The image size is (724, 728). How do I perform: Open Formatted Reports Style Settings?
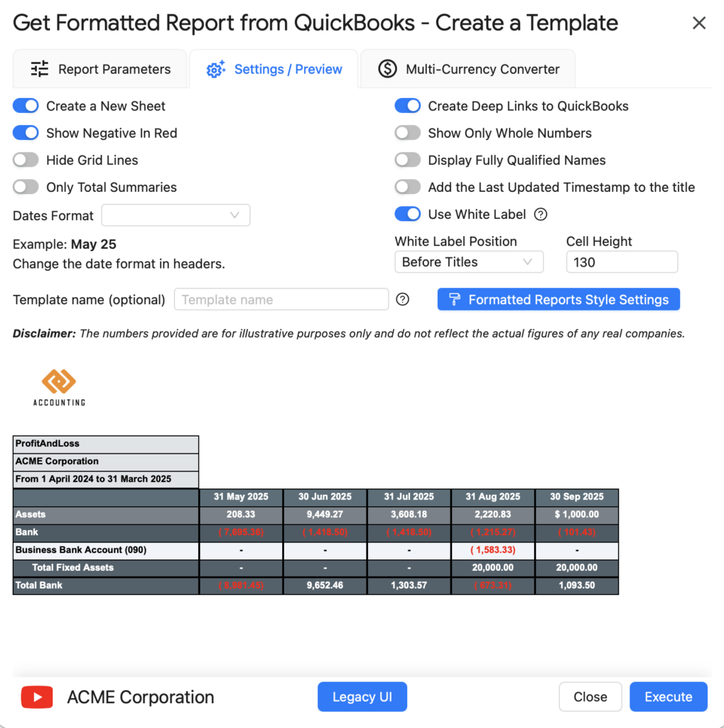pyautogui.click(x=558, y=299)
